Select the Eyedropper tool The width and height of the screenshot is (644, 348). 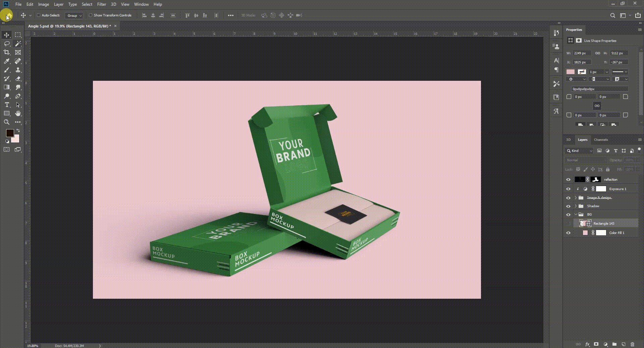click(x=7, y=61)
